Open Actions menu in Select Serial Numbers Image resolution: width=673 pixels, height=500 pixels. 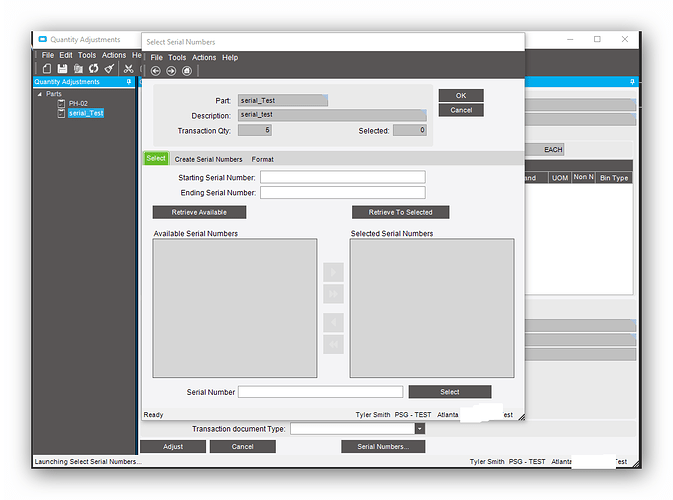click(x=204, y=58)
